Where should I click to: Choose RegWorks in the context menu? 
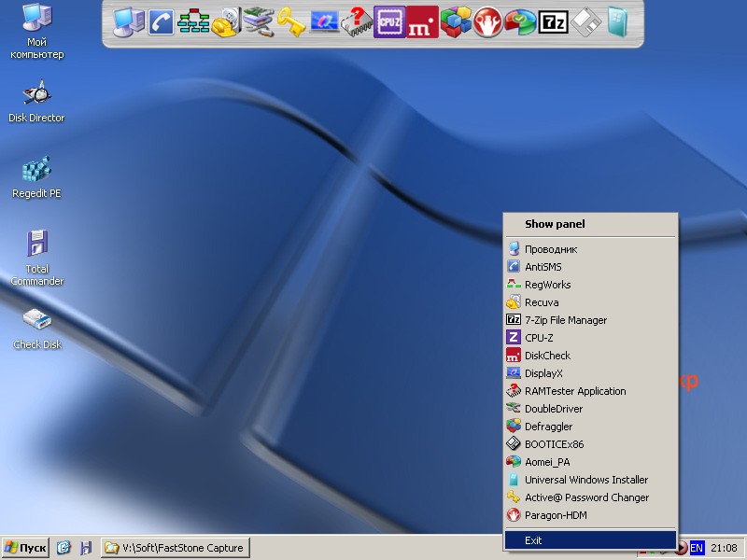[590, 285]
